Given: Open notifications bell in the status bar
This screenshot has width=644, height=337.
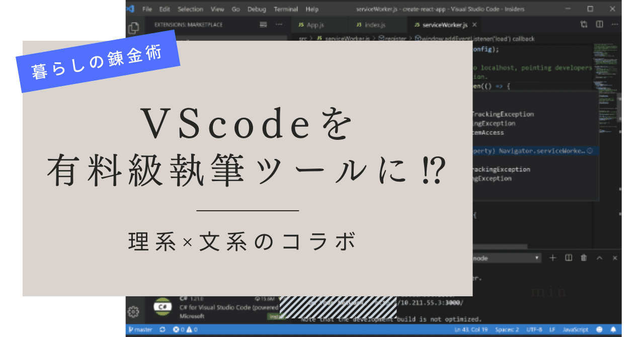Looking at the screenshot, I should pyautogui.click(x=612, y=330).
